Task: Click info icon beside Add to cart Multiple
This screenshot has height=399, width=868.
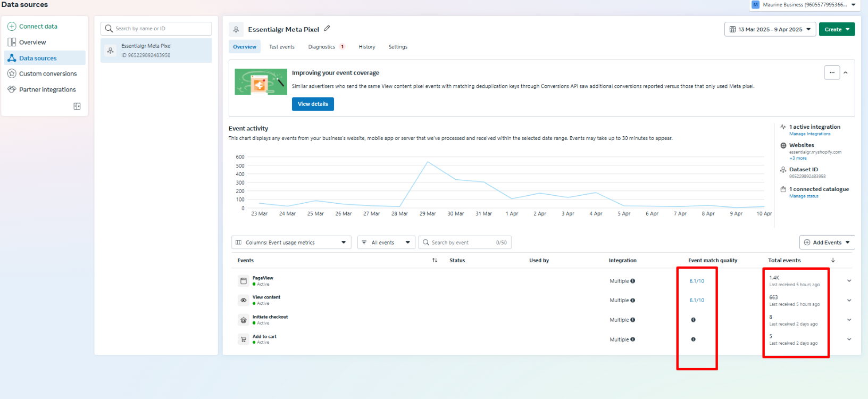Action: [633, 339]
